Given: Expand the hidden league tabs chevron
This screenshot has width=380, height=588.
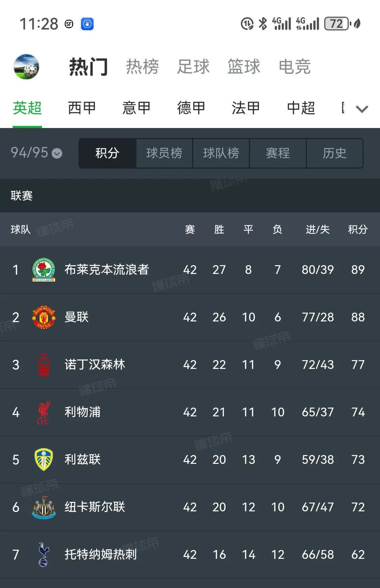Looking at the screenshot, I should 362,109.
